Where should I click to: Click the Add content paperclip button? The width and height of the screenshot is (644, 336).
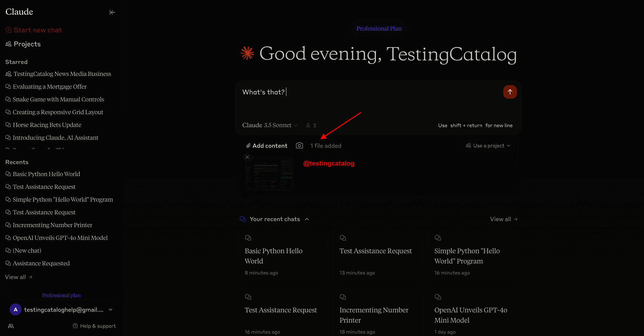pos(267,146)
